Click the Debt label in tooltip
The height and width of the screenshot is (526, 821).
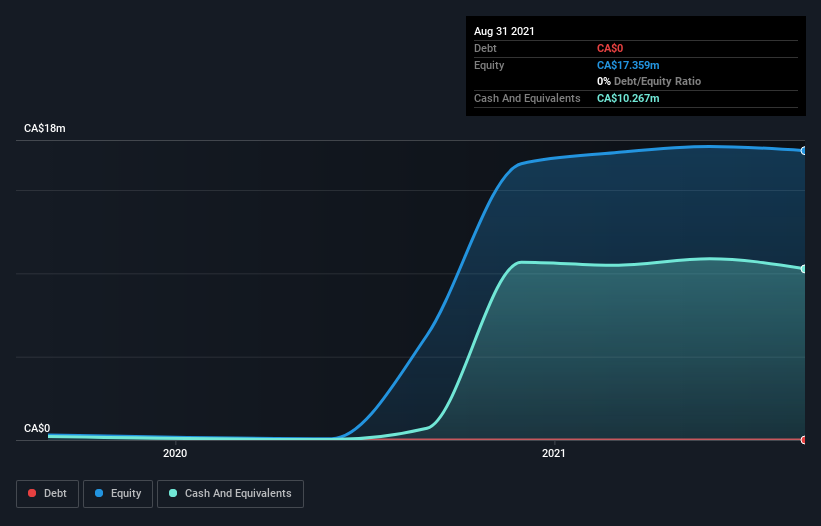[485, 48]
